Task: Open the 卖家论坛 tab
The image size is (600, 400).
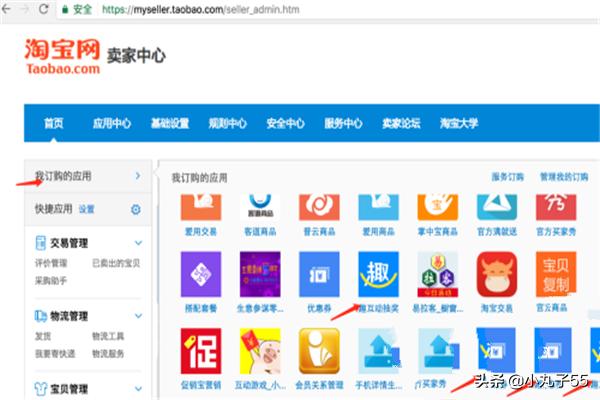Action: [401, 123]
